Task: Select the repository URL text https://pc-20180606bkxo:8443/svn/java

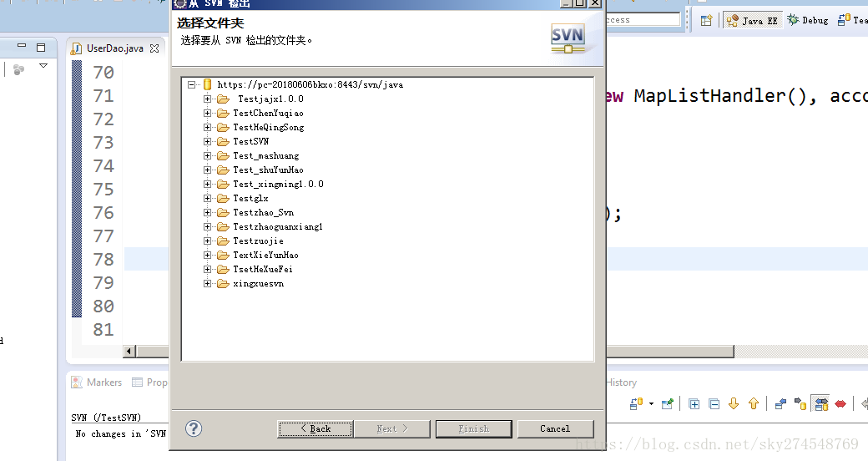Action: [x=310, y=85]
